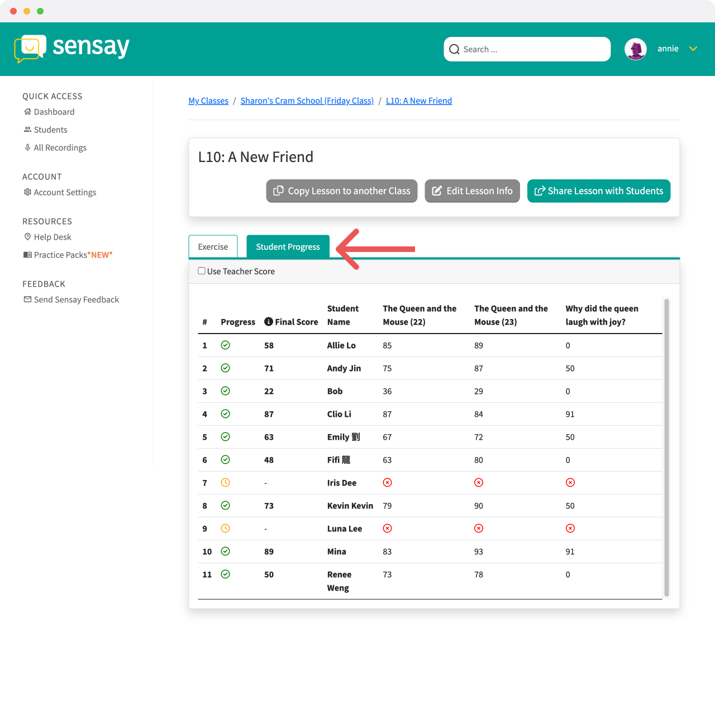
Task: Click the Account Settings gear icon
Action: pos(27,192)
